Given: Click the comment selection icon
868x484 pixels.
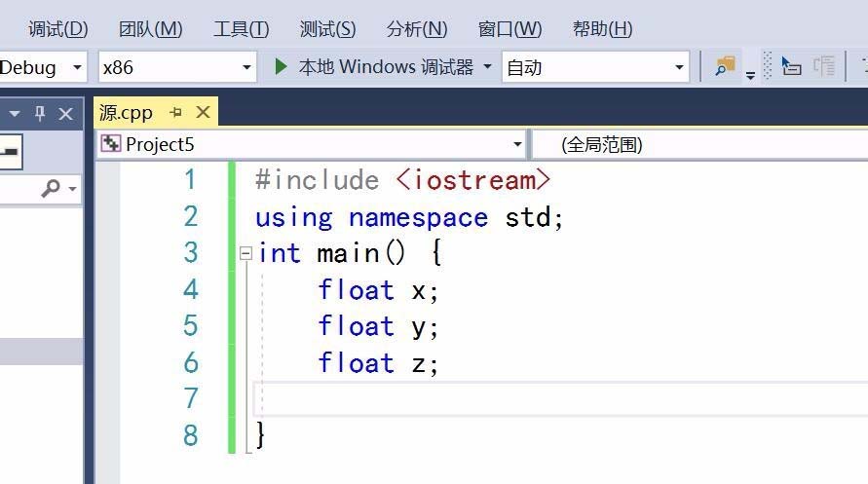Looking at the screenshot, I should coord(791,66).
